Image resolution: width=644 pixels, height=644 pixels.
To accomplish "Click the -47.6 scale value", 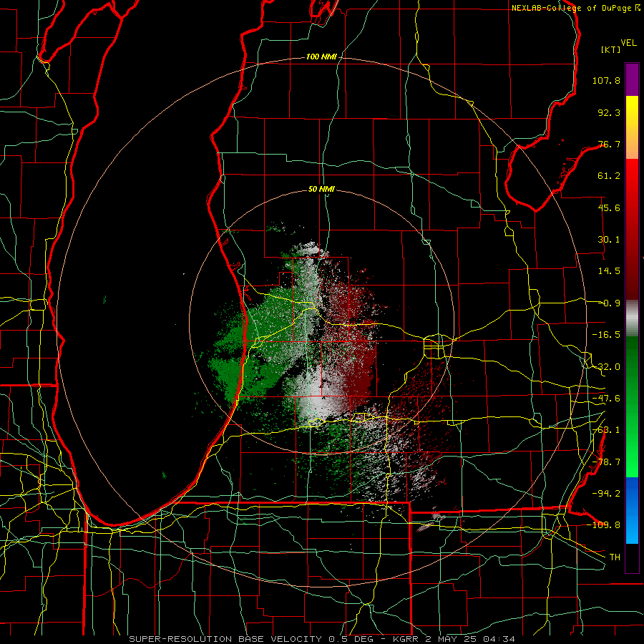I will (606, 399).
